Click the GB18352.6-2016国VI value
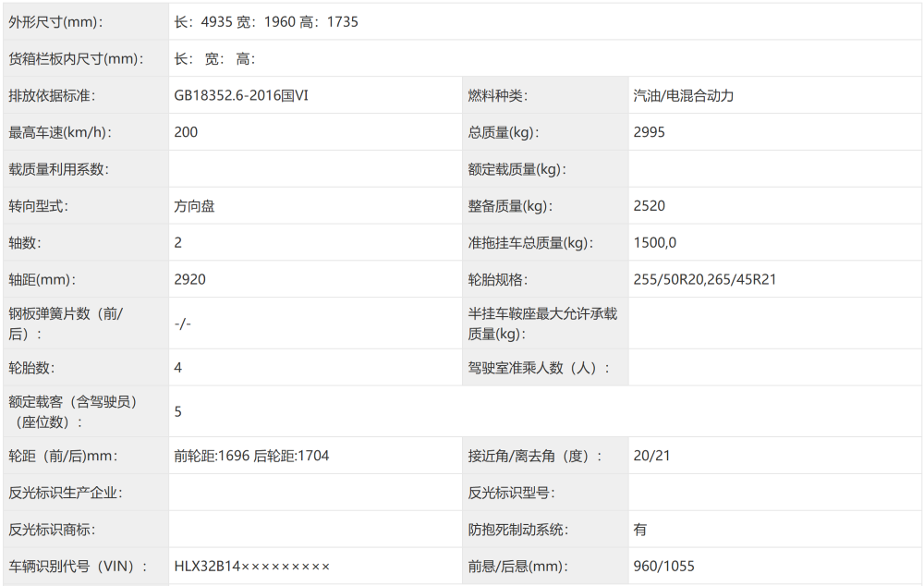Viewport: 924px width, 586px height. 241,95
